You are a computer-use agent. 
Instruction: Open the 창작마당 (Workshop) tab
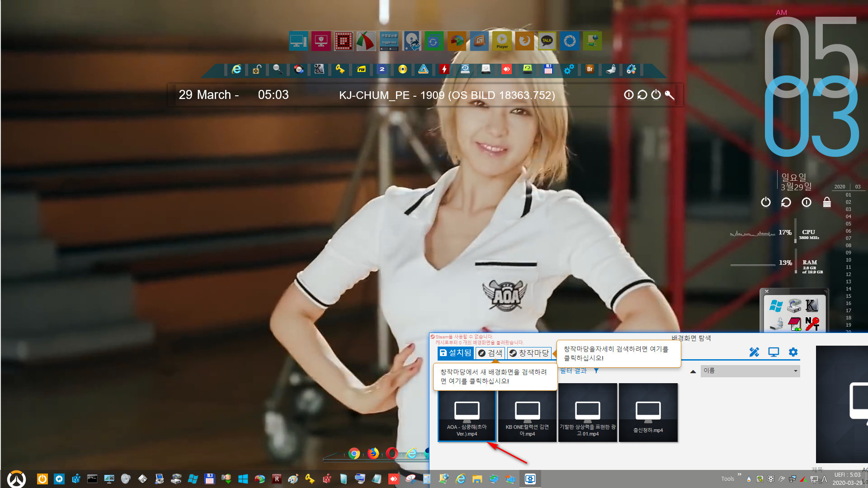click(x=529, y=353)
